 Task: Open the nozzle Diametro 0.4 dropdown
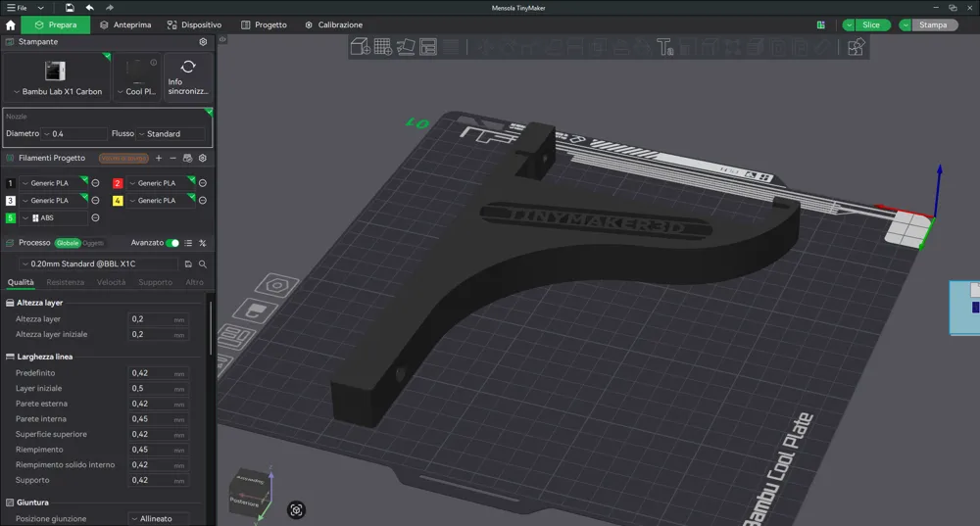(x=74, y=133)
